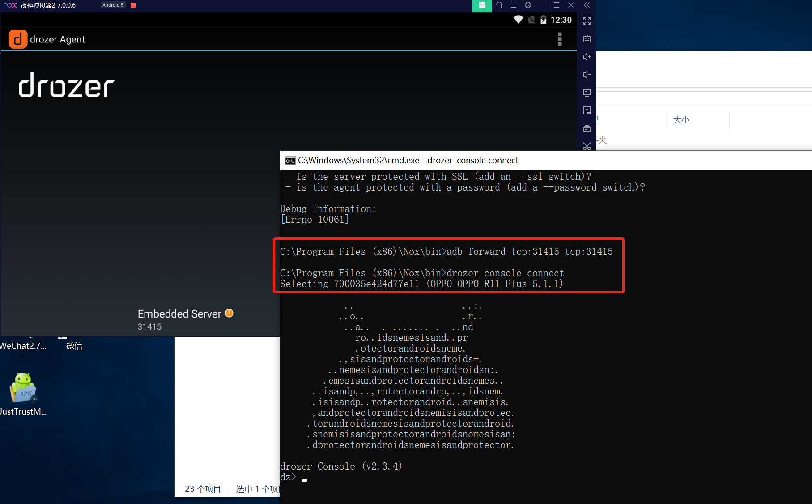Minimize the Nox emulator window
Viewport: 812px width, 504px height.
(542, 5)
